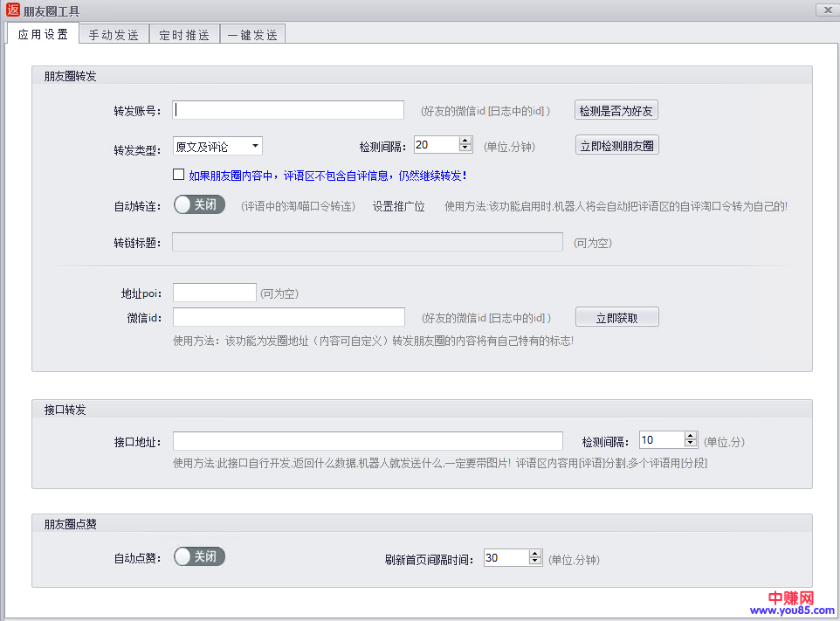Click the 设置推广位 link
This screenshot has width=840, height=621.
click(399, 207)
